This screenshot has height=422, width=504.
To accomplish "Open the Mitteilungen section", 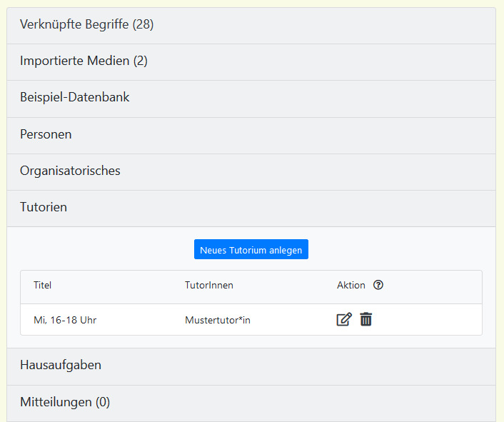I will click(x=64, y=403).
